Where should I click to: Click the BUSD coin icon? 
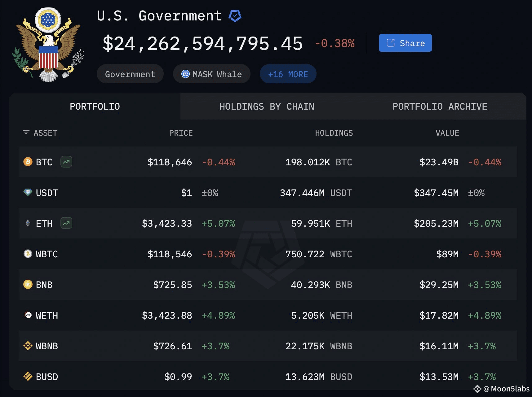pyautogui.click(x=28, y=376)
